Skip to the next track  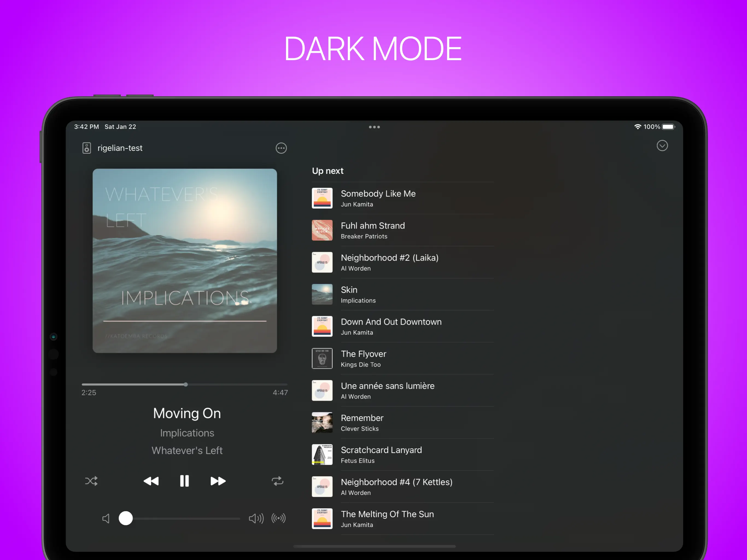point(218,481)
